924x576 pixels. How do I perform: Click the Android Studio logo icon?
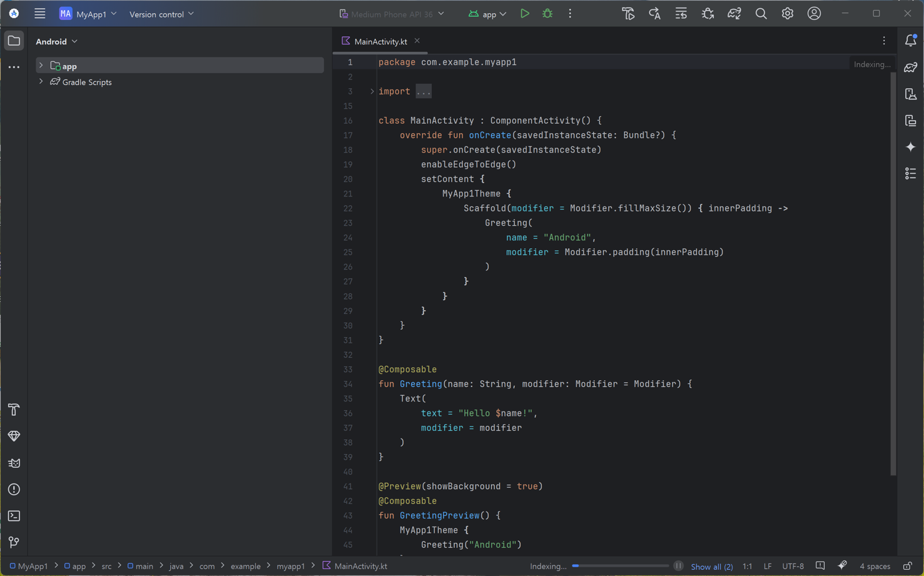point(14,13)
